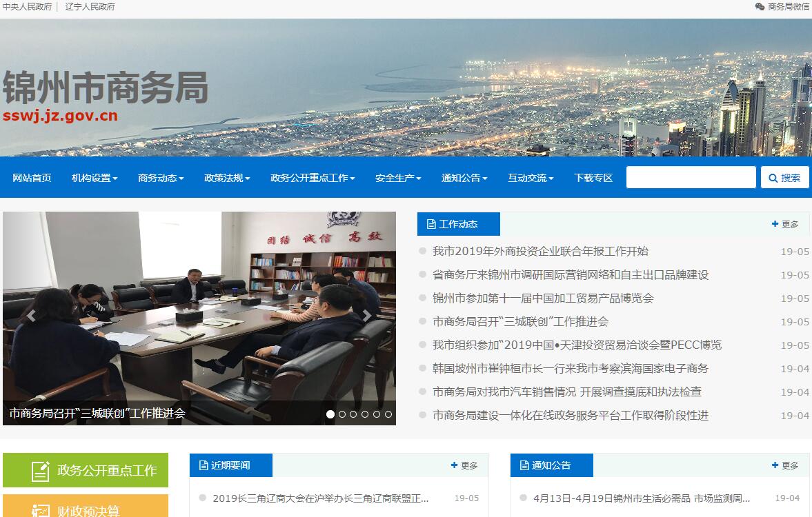This screenshot has width=812, height=517.
Task: Select the sixth carousel indicator dot
Action: tap(388, 414)
